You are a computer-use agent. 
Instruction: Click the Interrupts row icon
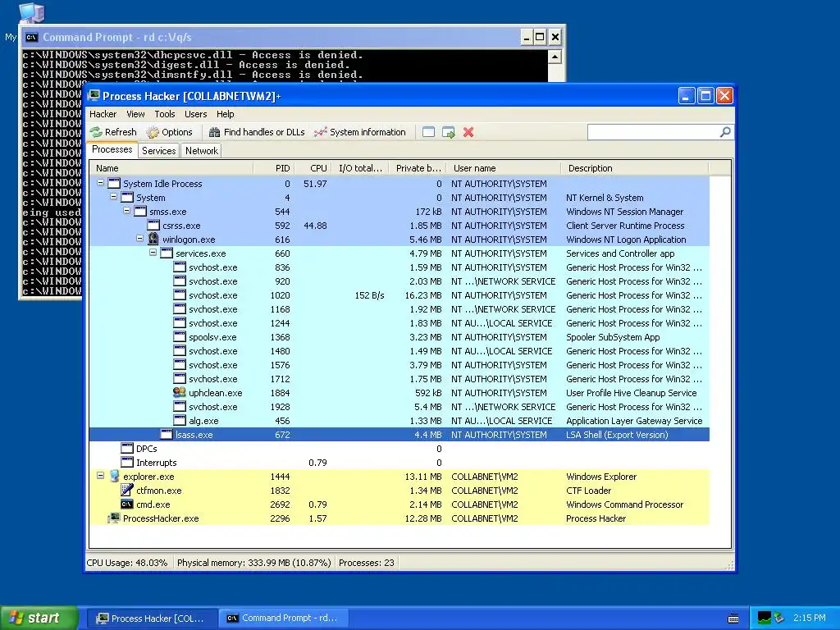127,463
